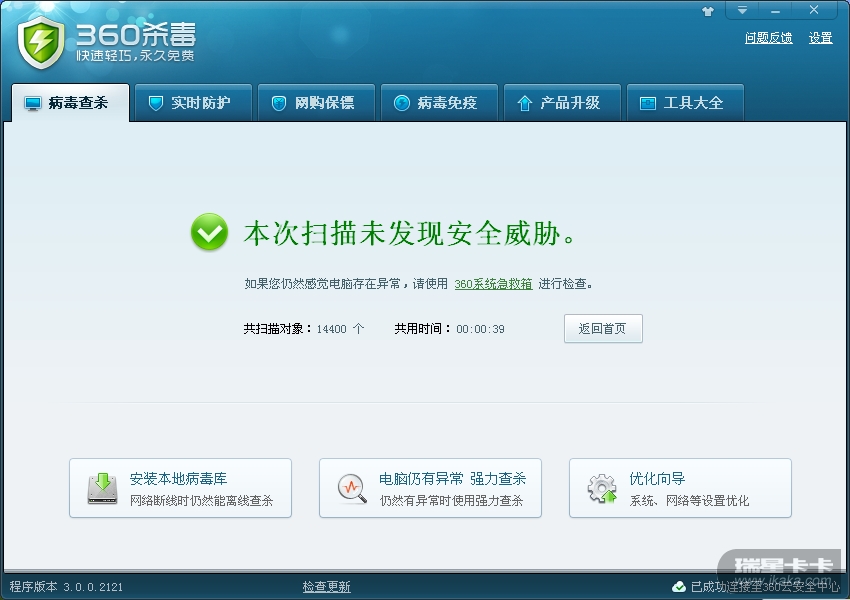The height and width of the screenshot is (600, 850).
Task: Open the skin changer shirt icon
Action: (707, 11)
